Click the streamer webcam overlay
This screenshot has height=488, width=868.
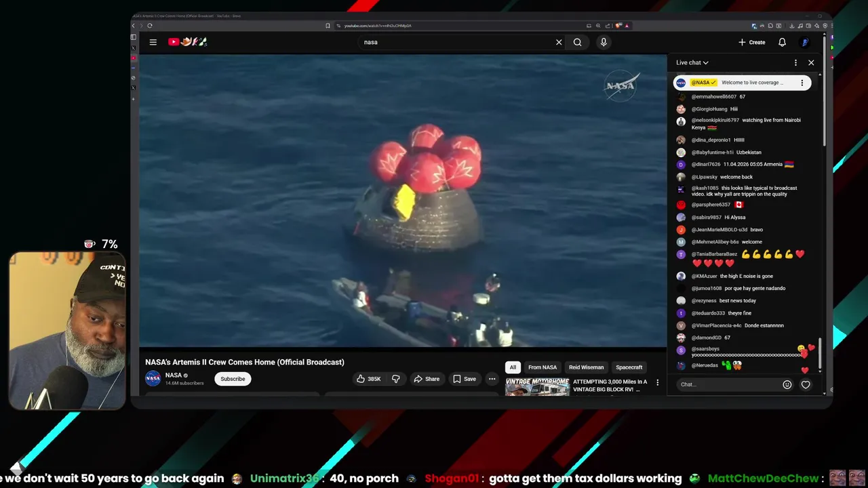click(x=67, y=331)
